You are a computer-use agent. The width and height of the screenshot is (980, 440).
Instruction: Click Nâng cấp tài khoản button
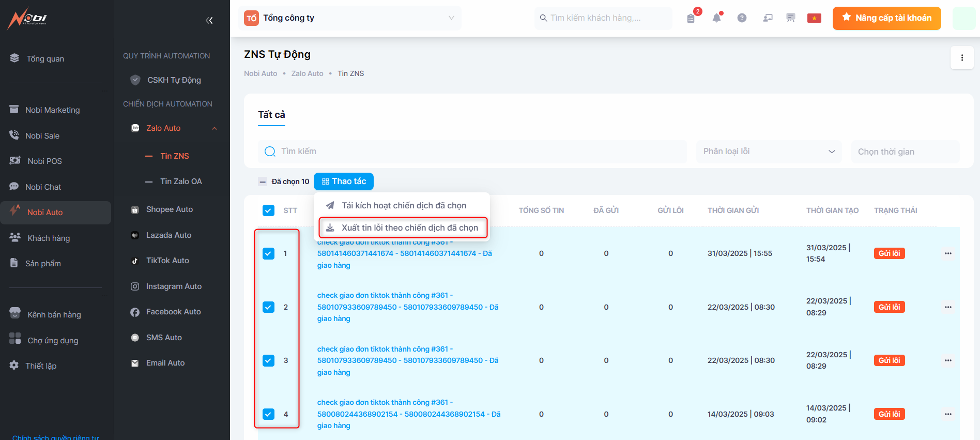pos(886,18)
